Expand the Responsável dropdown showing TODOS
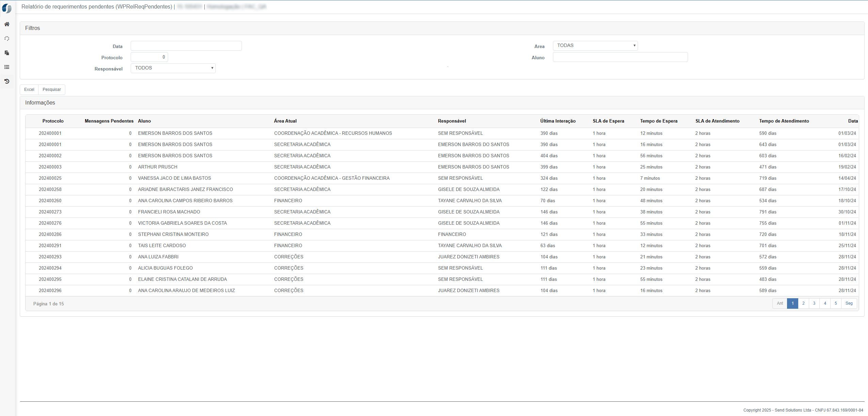The height and width of the screenshot is (416, 868). click(173, 68)
